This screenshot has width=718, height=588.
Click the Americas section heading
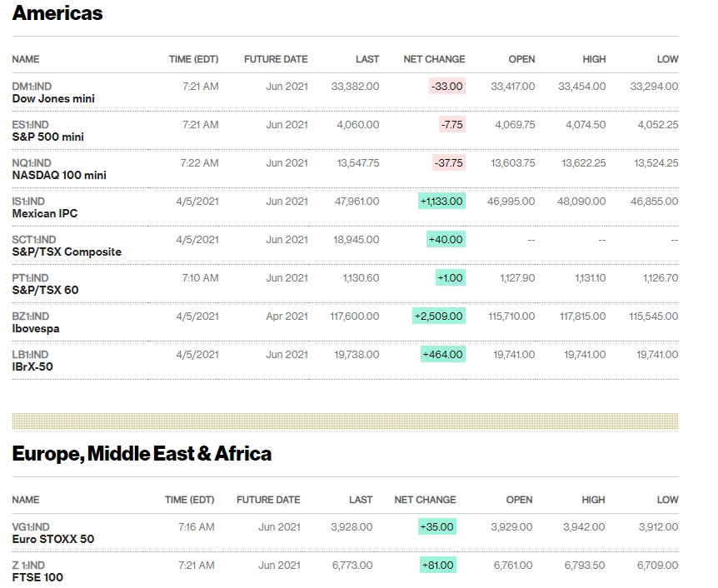click(57, 12)
